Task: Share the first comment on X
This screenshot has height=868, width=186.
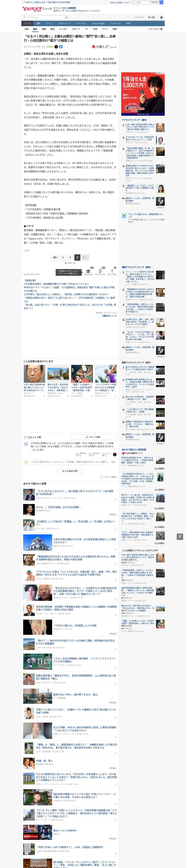Action: point(115,455)
